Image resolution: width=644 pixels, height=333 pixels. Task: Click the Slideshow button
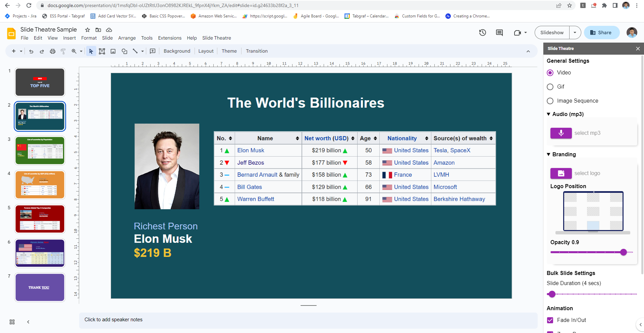coord(552,33)
